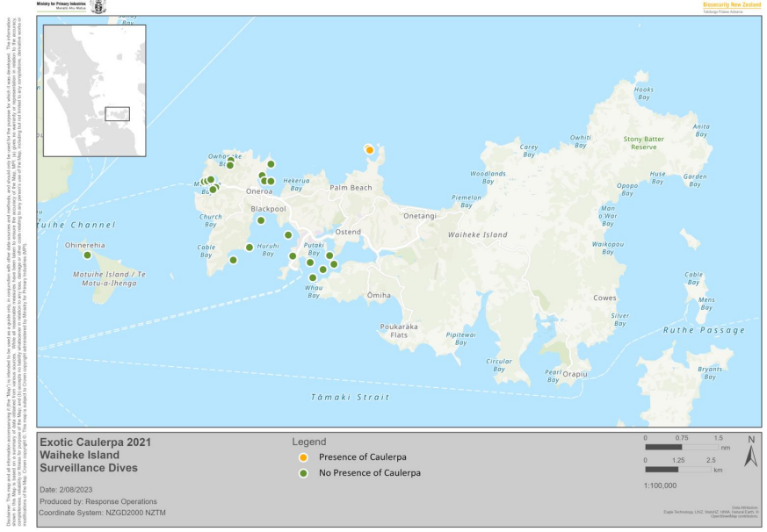Screen dimensions: 767x532
Task: Click the 'Mens Bay' label
Action: coord(706,304)
